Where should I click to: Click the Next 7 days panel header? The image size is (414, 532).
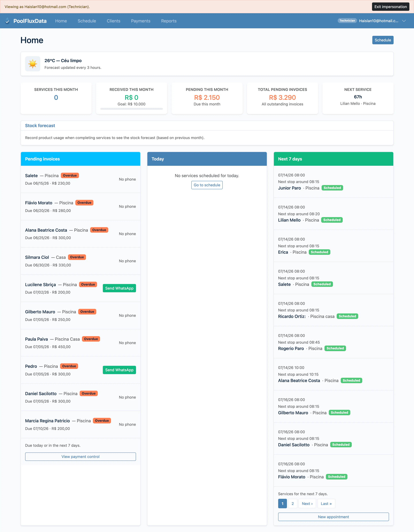(x=333, y=159)
